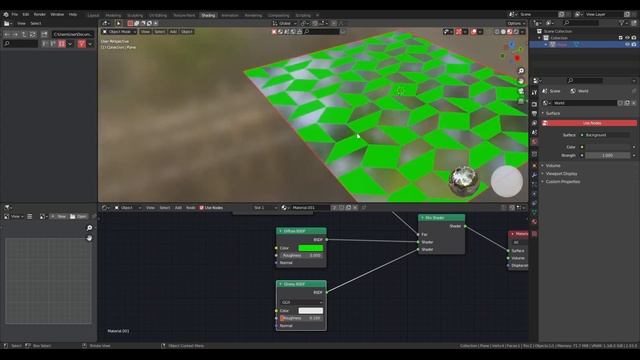This screenshot has height=360, width=640.
Task: Open the File menu
Action: pos(15,14)
